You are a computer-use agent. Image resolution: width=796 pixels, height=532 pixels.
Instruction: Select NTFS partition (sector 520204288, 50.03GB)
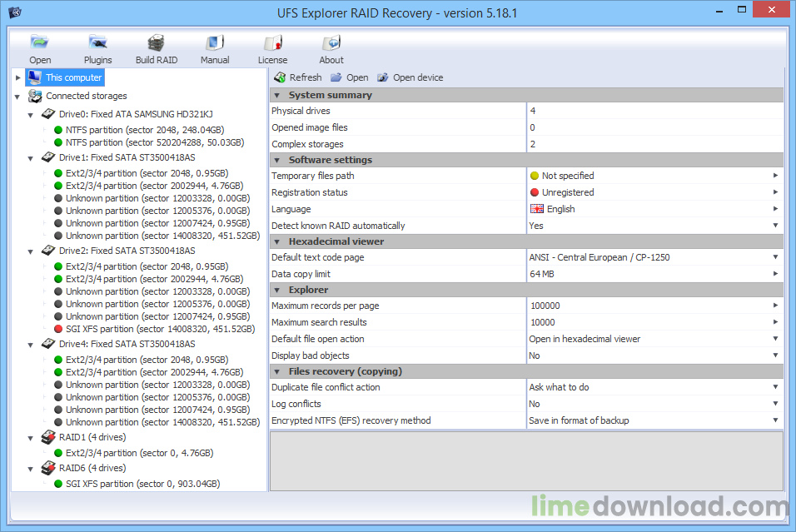pyautogui.click(x=155, y=142)
